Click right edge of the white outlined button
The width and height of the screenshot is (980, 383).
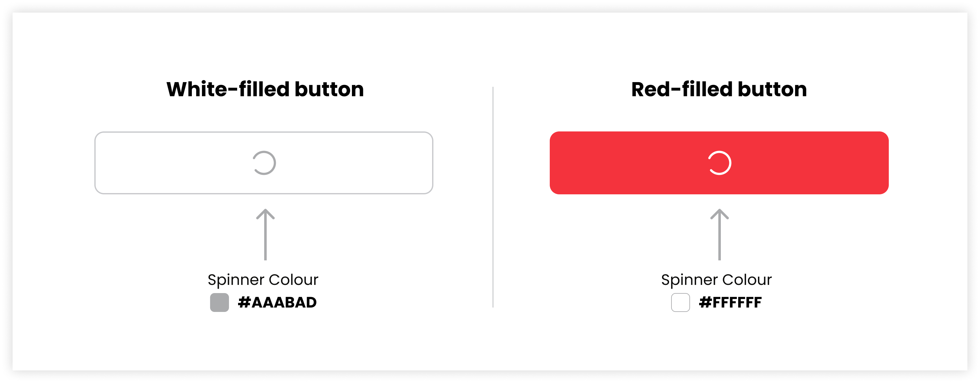(x=432, y=163)
